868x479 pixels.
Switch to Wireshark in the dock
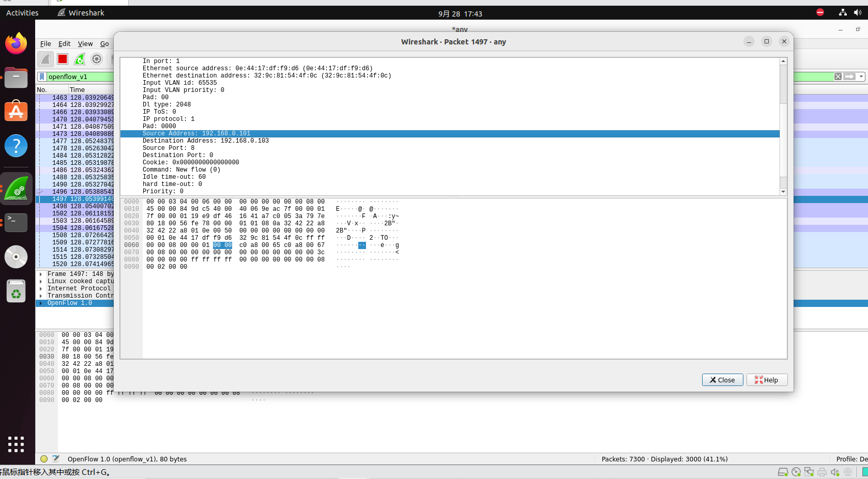coord(16,188)
